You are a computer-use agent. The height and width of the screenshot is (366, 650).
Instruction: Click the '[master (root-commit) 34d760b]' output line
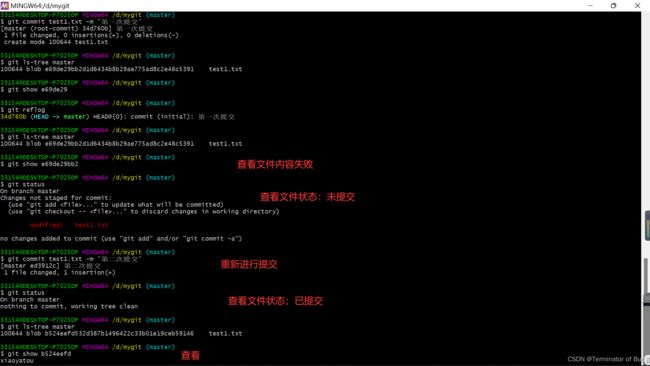77,29
